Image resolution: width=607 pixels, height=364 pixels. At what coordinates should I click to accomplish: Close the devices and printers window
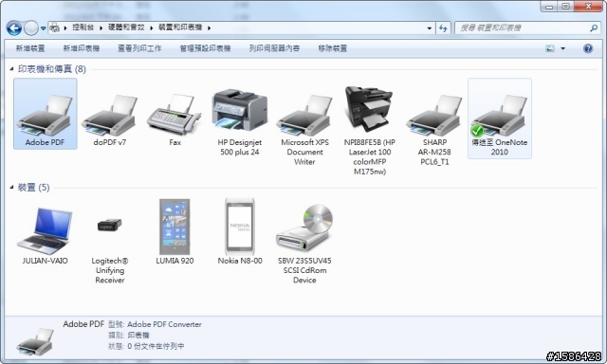pyautogui.click(x=588, y=7)
